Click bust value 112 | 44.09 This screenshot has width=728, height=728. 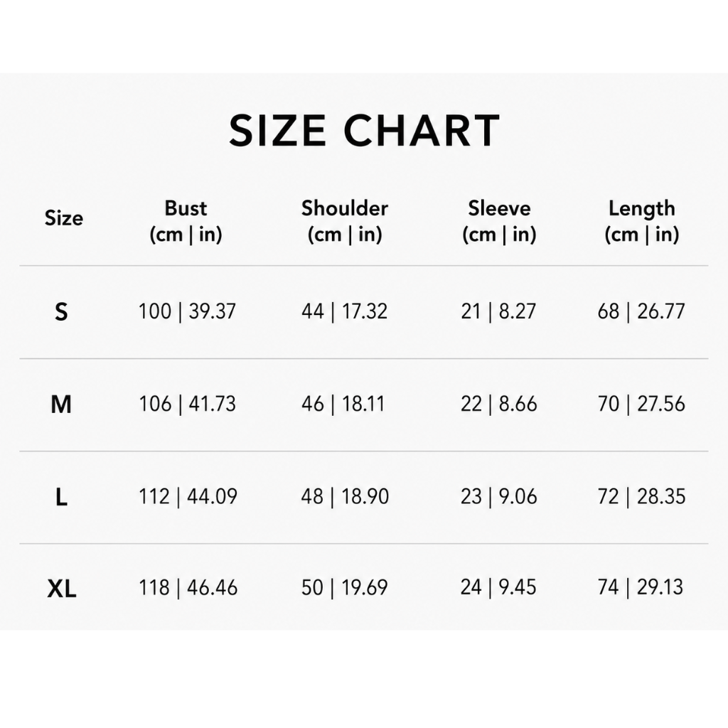[x=188, y=497]
